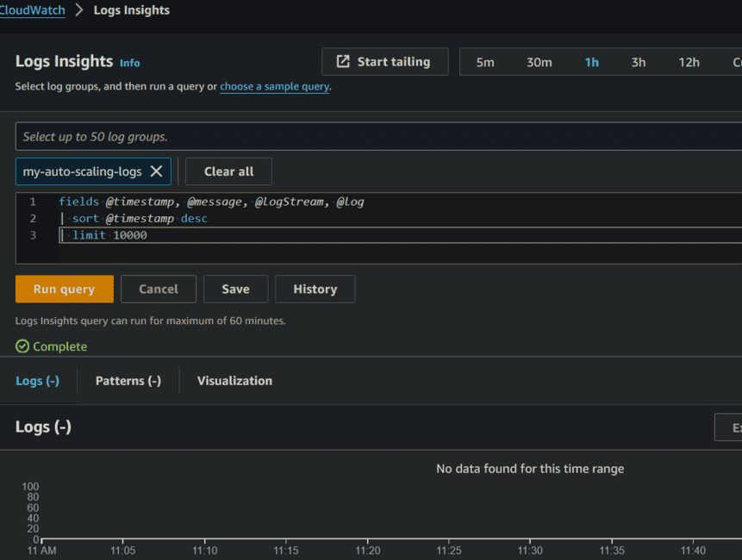Select the 1h time range
Image resolution: width=742 pixels, height=560 pixels.
(x=591, y=62)
